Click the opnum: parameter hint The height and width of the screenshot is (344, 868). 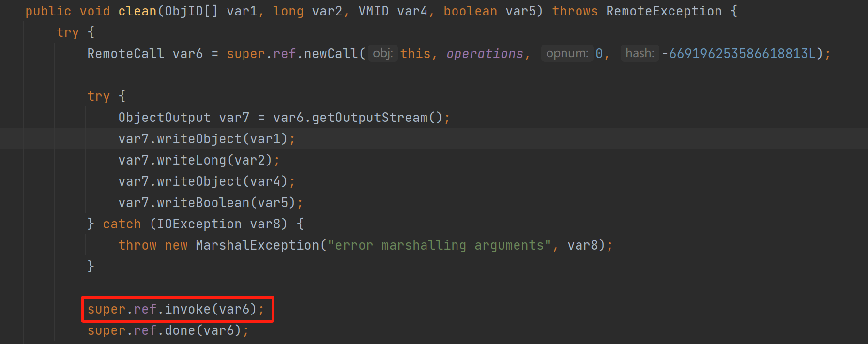[x=567, y=53]
